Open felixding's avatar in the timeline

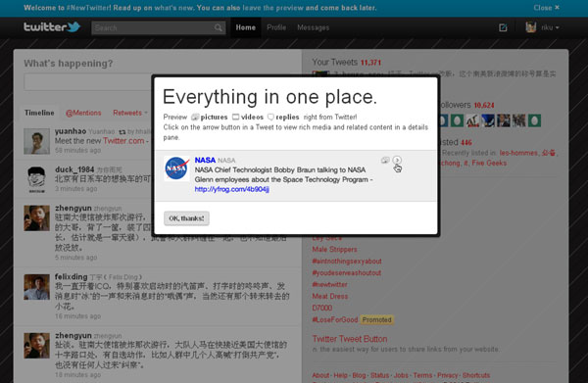[37, 287]
